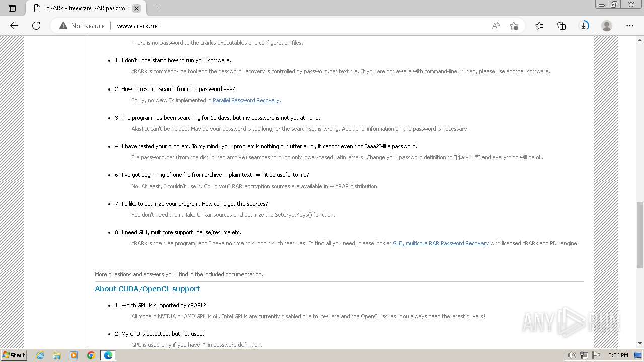Image resolution: width=644 pixels, height=362 pixels.
Task: Open the browser profile avatar
Action: coord(607,26)
